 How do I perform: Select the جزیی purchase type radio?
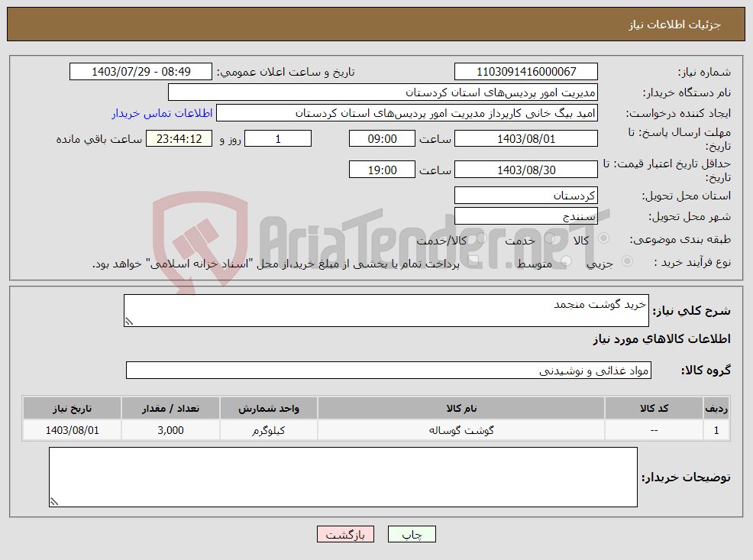coord(627,261)
